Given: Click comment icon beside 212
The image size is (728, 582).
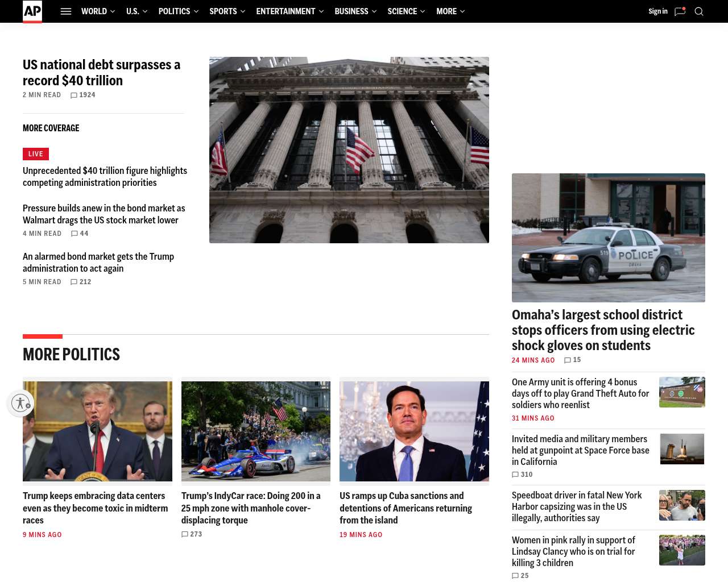Looking at the screenshot, I should pos(74,282).
